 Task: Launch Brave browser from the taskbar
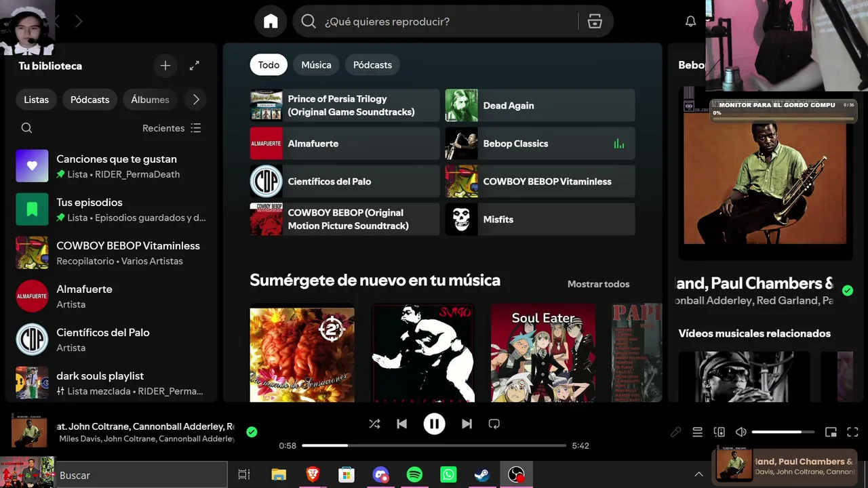point(313,475)
